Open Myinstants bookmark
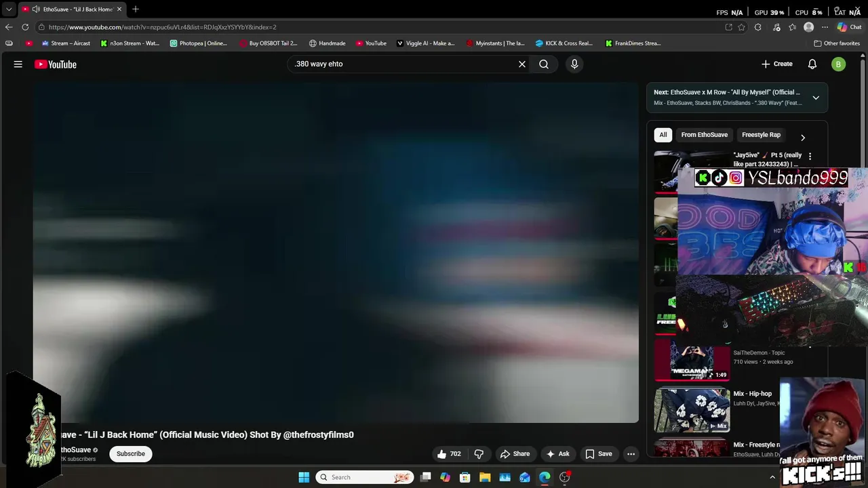Viewport: 868px width, 488px height. point(496,43)
